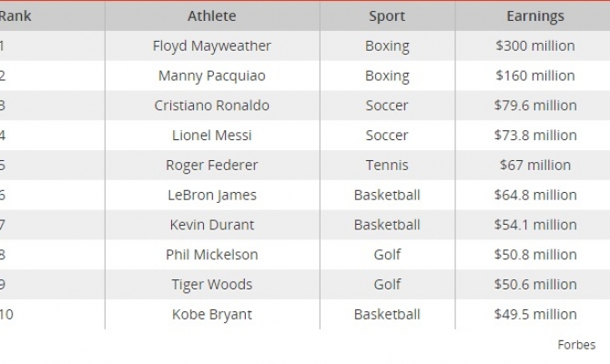Select the $160 million earnings cell
The width and height of the screenshot is (610, 364).
point(535,76)
